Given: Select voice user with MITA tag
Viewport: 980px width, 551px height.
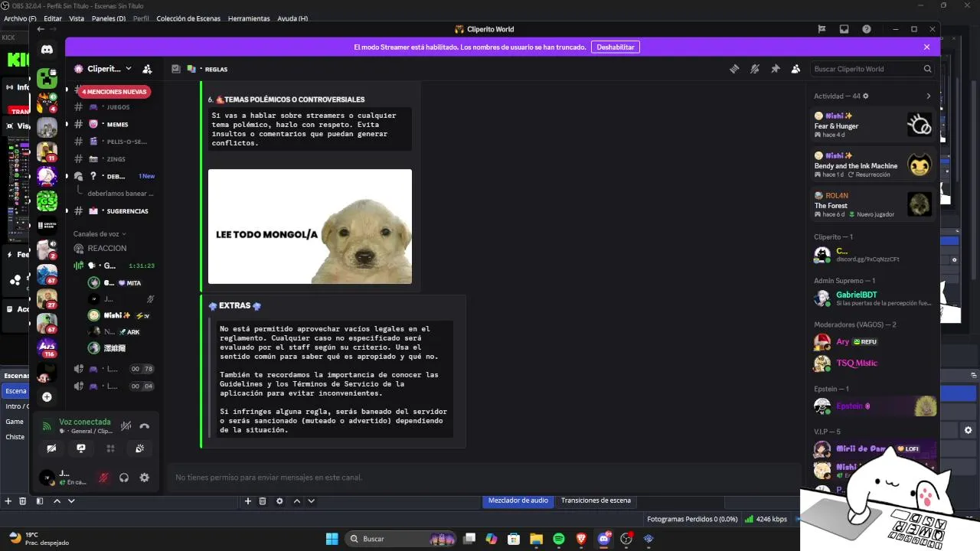Looking at the screenshot, I should pyautogui.click(x=119, y=282).
